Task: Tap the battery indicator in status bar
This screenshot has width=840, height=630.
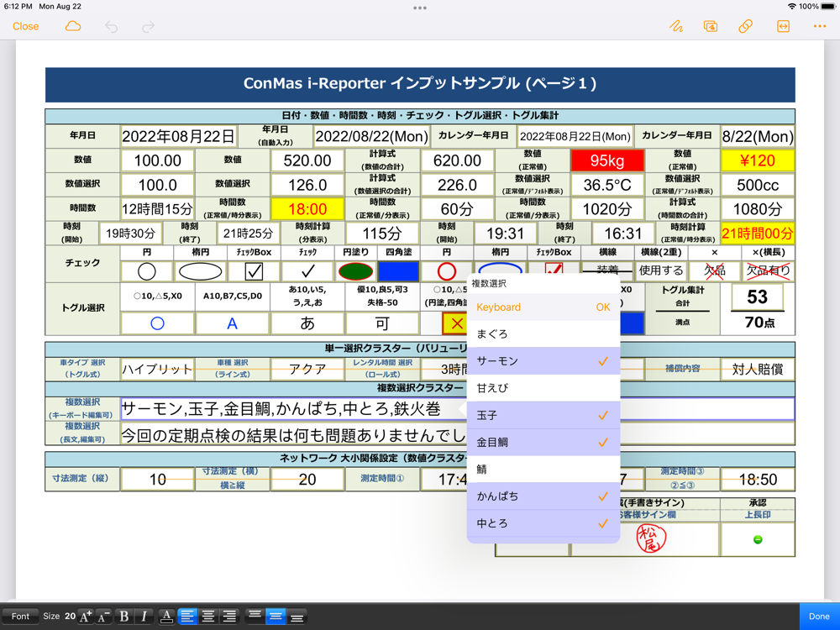Action: 828,7
